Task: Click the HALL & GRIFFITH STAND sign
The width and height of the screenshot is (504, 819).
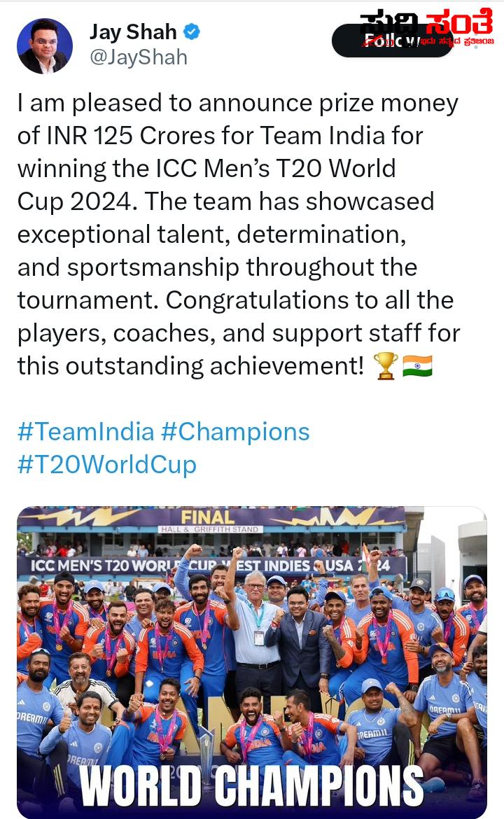Action: 210,529
